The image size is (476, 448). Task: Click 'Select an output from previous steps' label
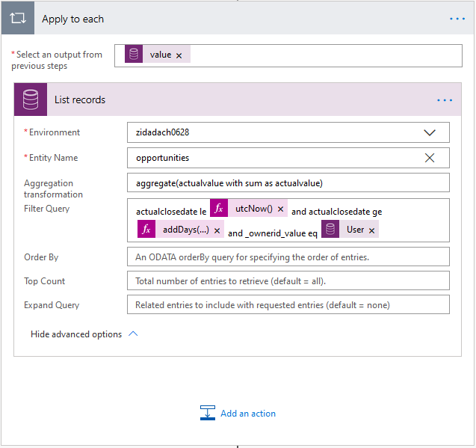57,60
